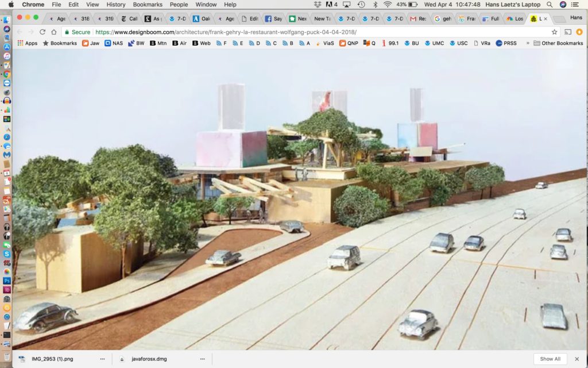Switch to the Facebook Say tab
The height and width of the screenshot is (368, 588).
click(273, 18)
